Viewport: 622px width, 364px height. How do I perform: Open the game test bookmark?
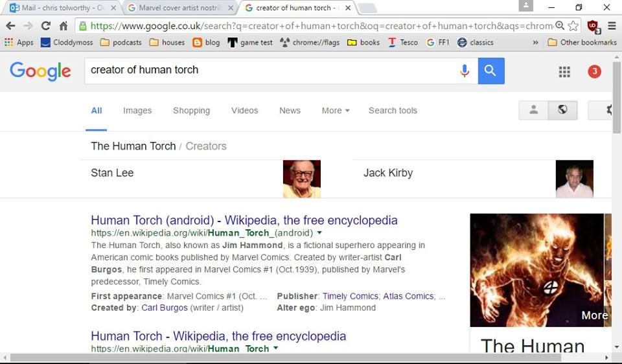point(250,43)
